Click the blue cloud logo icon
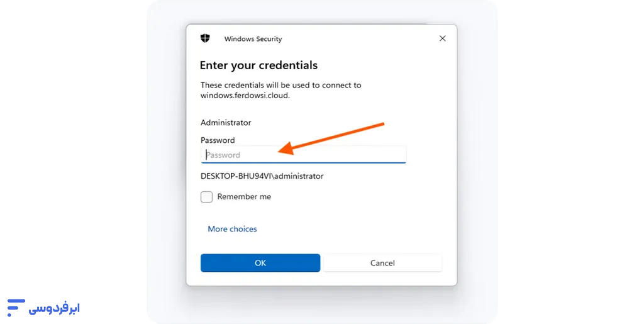Screen dimensions: 644x324 pos(15,308)
